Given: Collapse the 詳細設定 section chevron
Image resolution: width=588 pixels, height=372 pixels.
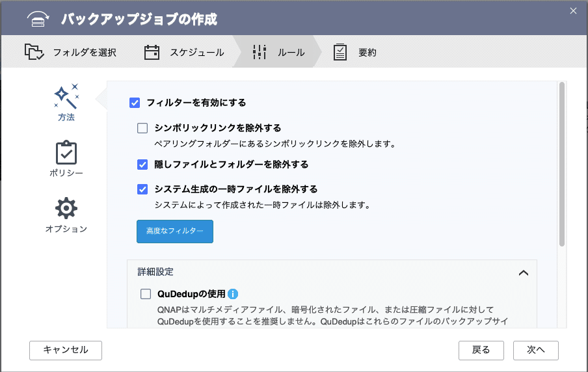Looking at the screenshot, I should tap(524, 272).
